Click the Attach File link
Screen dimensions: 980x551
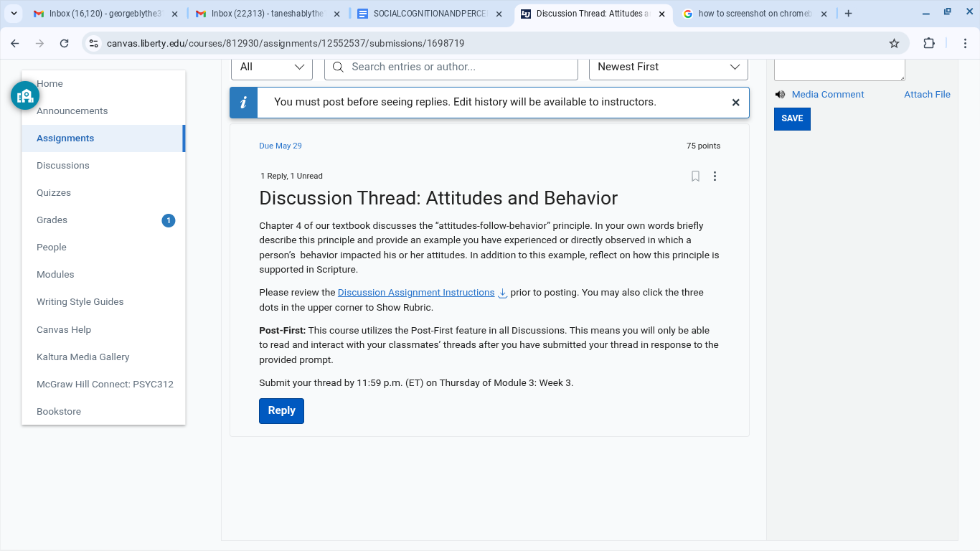927,95
